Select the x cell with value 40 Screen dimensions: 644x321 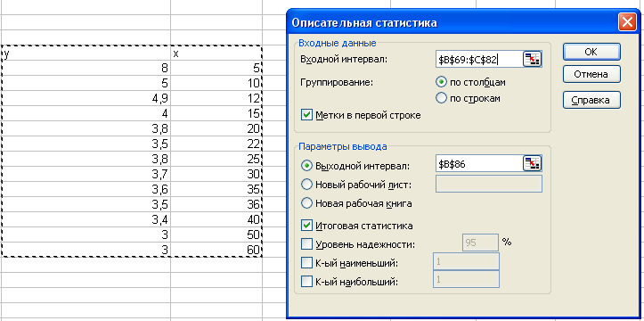(216, 220)
